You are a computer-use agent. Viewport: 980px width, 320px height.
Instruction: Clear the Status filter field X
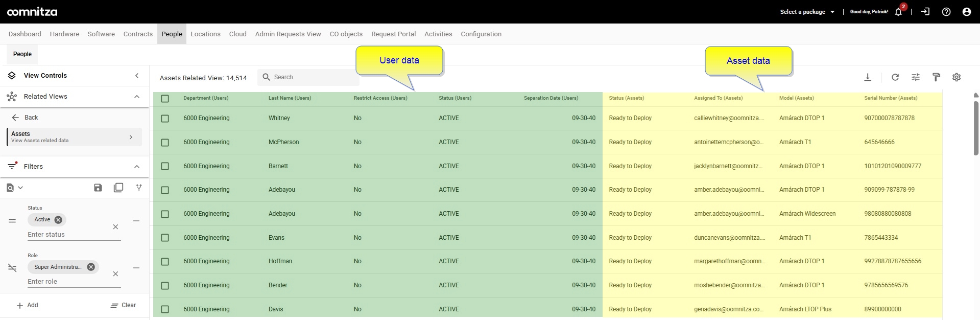[x=115, y=227]
